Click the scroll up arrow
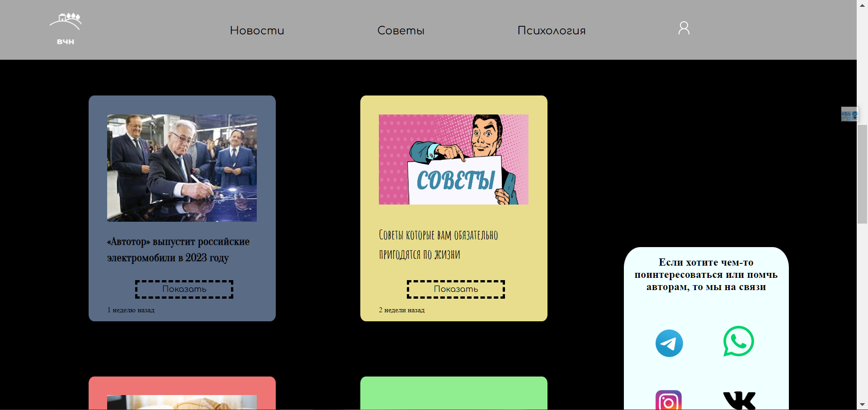Screen dimensions: 868x410 [x=862, y=5]
